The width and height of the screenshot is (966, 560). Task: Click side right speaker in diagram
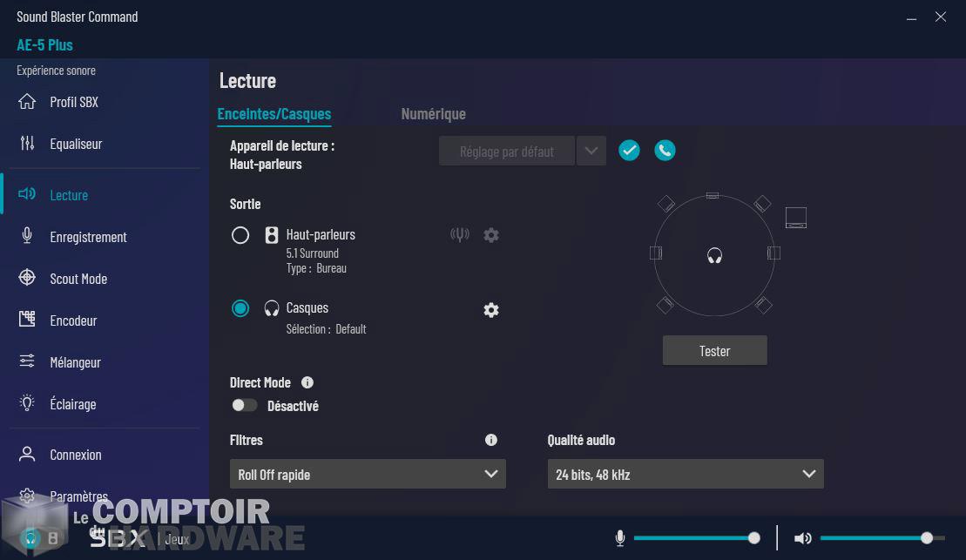pyautogui.click(x=773, y=253)
